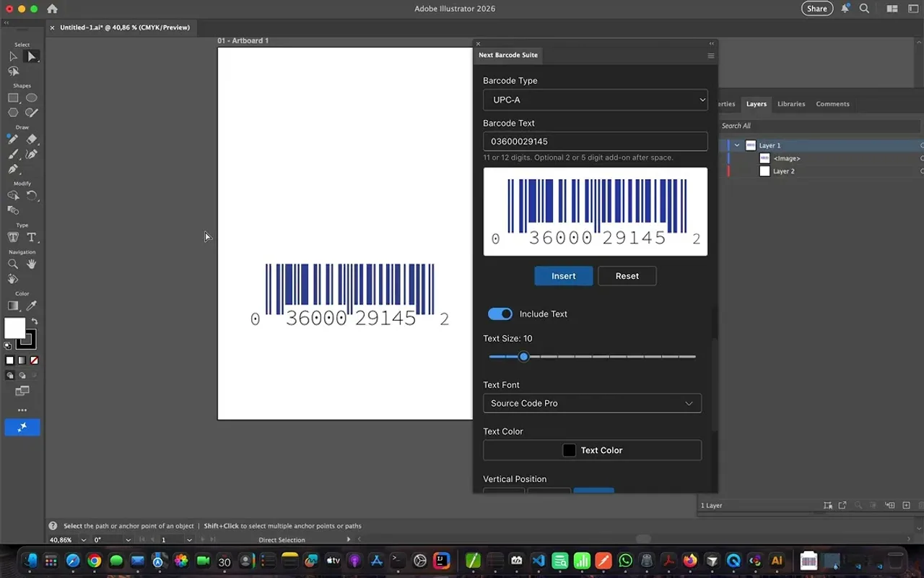Collapse Layer 1 in Layers panel
The width and height of the screenshot is (924, 578).
pyautogui.click(x=737, y=145)
